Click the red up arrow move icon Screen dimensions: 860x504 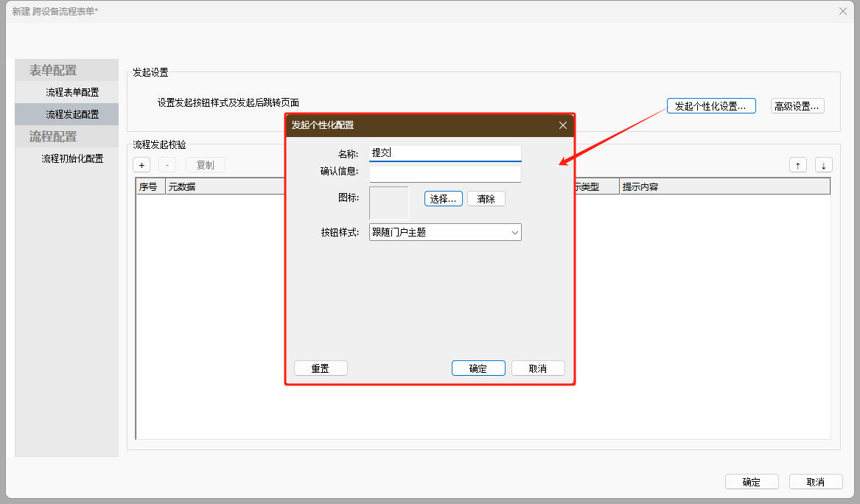point(797,165)
